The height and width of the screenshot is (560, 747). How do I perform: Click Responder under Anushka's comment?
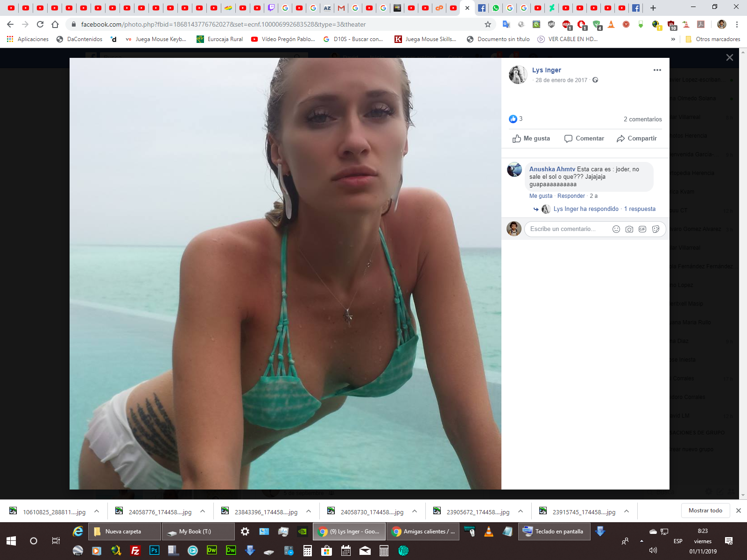point(571,196)
